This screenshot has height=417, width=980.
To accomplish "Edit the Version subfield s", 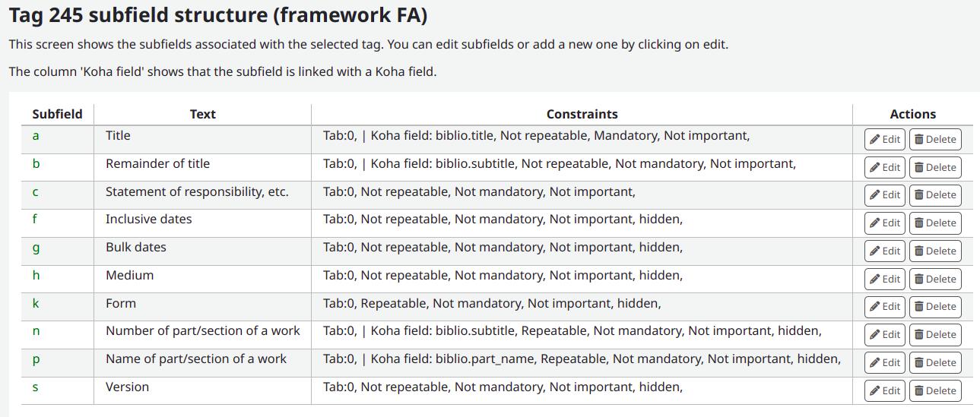I will coord(885,390).
